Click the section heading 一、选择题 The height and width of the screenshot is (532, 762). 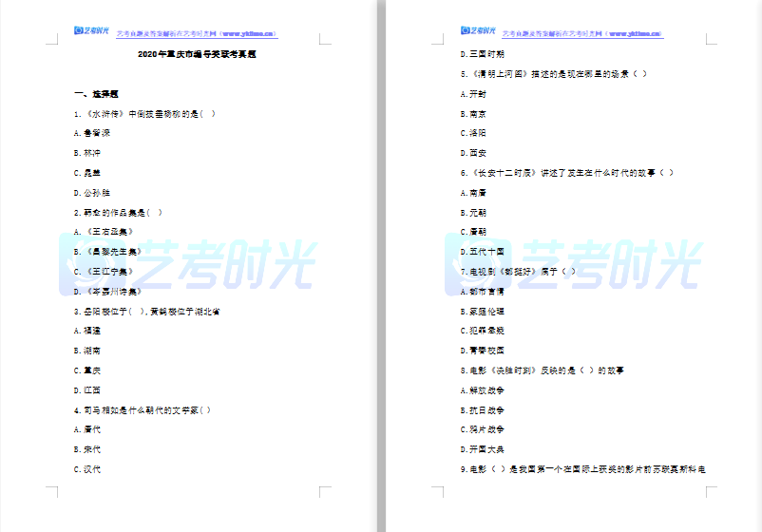click(96, 94)
